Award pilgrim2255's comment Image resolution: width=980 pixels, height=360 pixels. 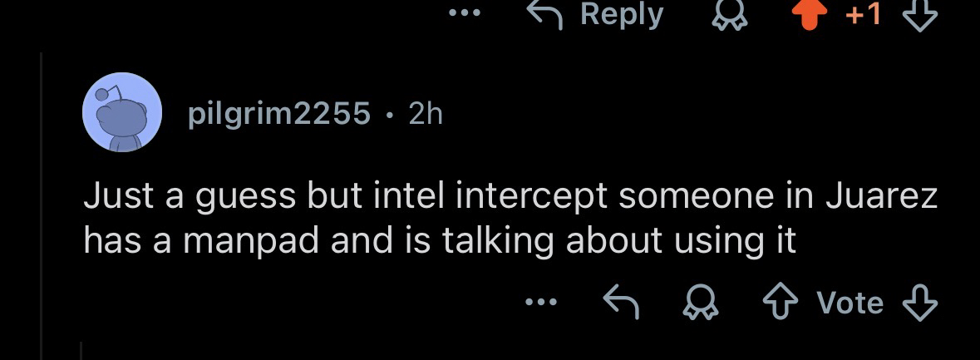[697, 303]
